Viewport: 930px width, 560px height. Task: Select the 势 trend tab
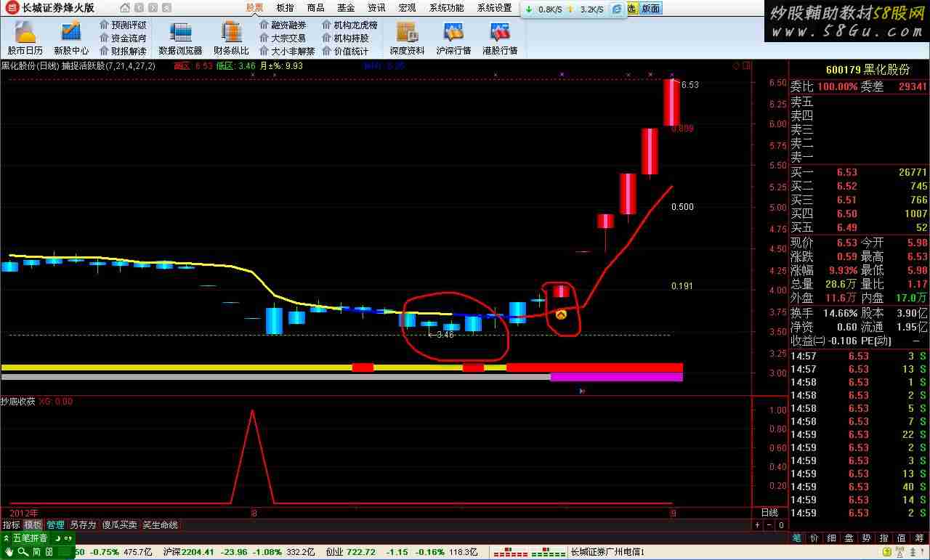(867, 538)
